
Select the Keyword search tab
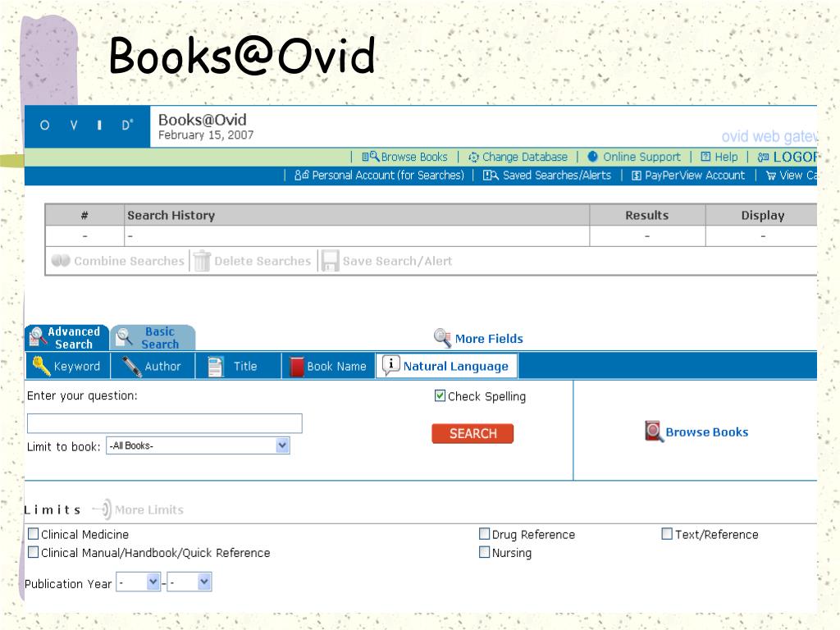pos(67,366)
